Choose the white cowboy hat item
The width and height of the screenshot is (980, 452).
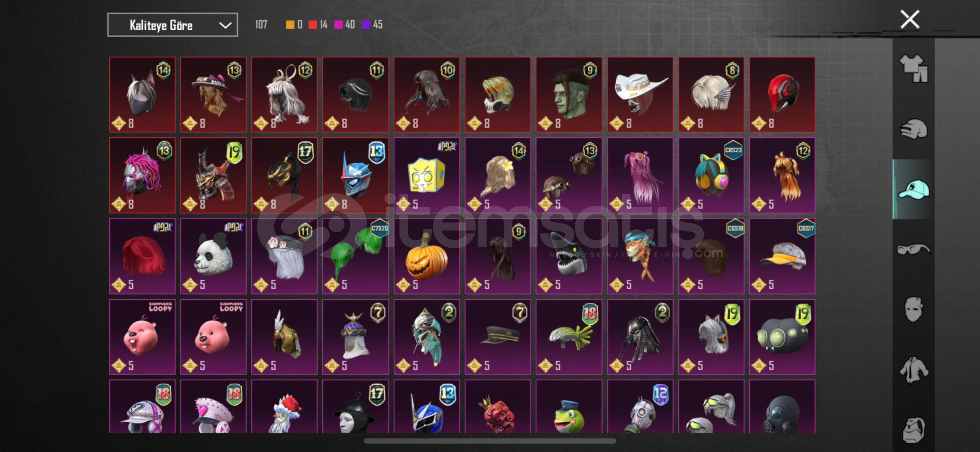coord(640,95)
